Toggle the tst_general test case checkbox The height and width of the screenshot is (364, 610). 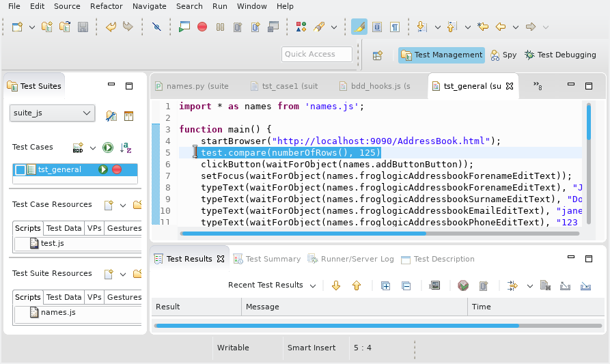[20, 169]
